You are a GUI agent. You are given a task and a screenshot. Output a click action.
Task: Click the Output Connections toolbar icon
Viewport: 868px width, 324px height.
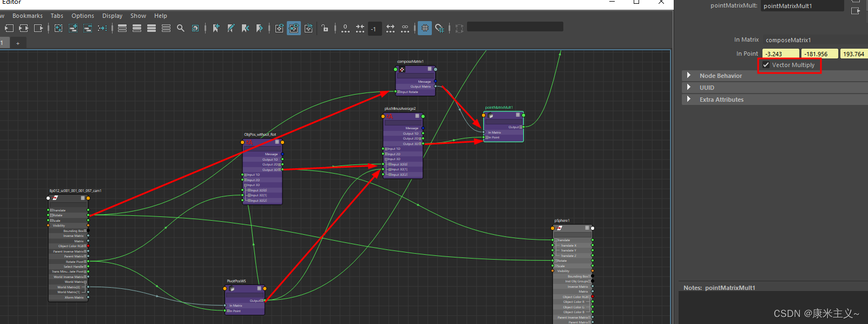point(38,28)
